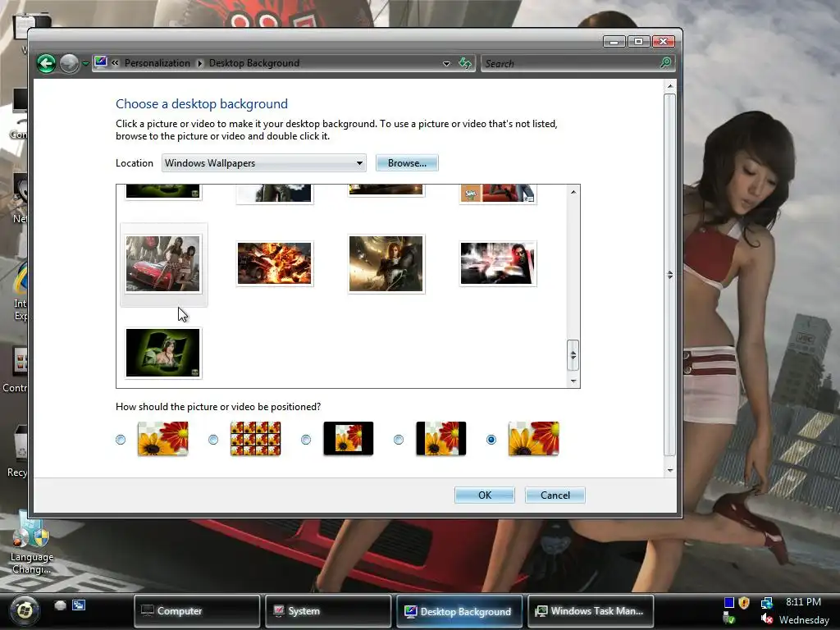The width and height of the screenshot is (840, 630).
Task: Click the search magnifier icon
Action: click(666, 63)
